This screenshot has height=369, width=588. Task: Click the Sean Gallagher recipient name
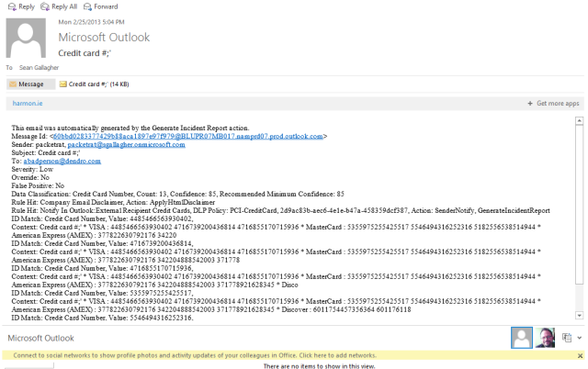coord(39,68)
